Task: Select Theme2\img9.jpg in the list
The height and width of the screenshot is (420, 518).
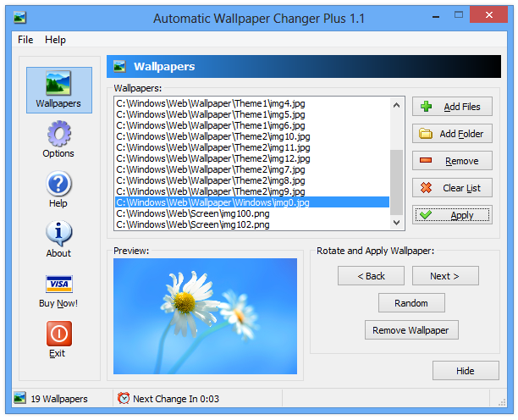Action: click(x=252, y=191)
